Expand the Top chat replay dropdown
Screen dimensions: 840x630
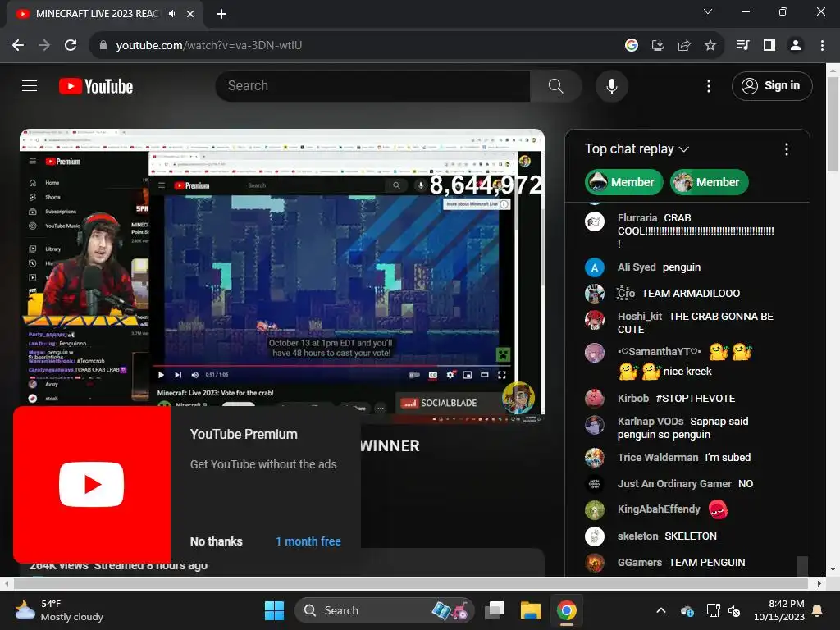[637, 149]
